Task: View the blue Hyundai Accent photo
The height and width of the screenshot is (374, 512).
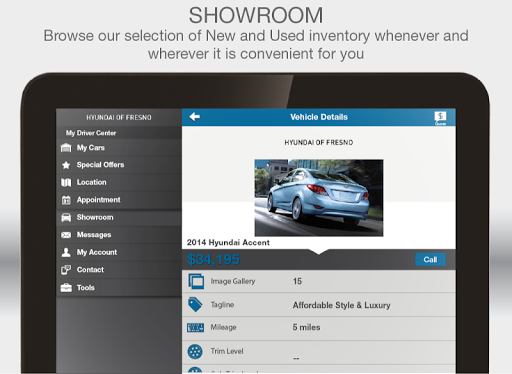Action: click(x=319, y=198)
